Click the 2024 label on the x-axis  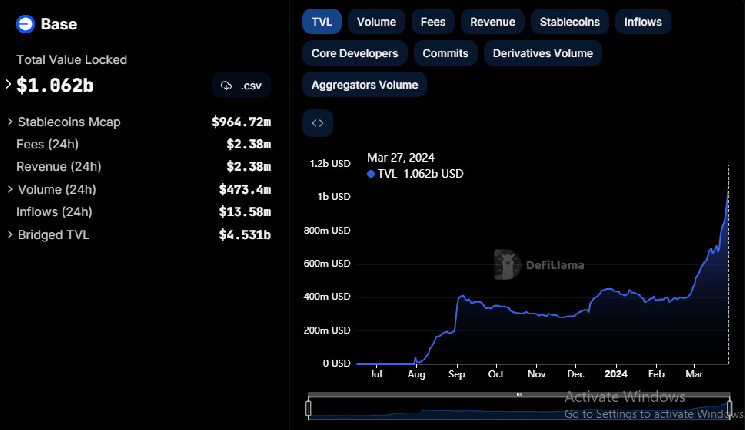click(x=616, y=374)
